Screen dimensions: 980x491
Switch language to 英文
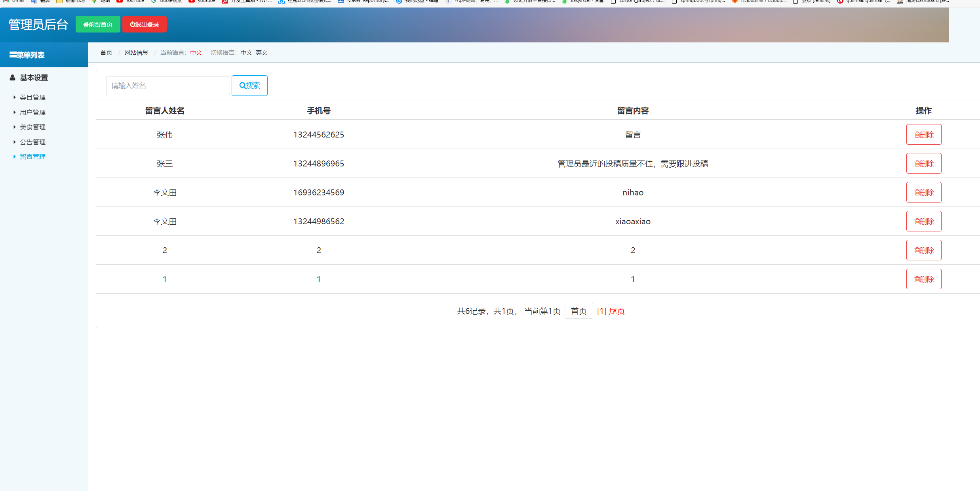click(262, 53)
